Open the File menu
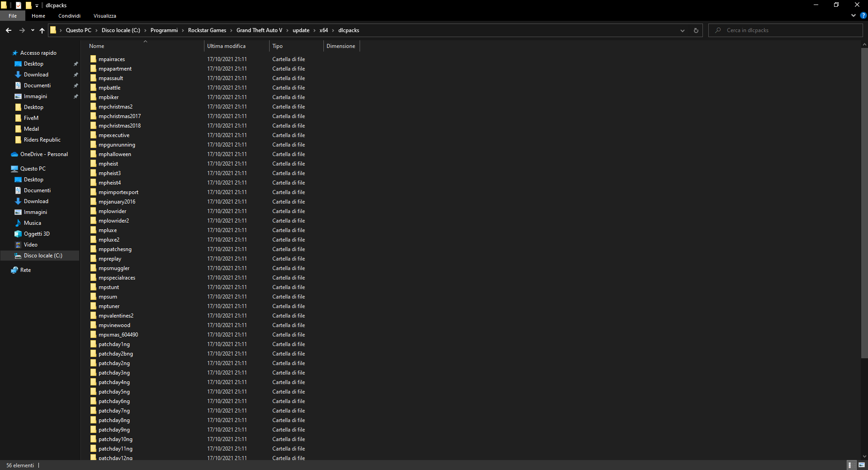This screenshot has width=868, height=470. [x=13, y=16]
